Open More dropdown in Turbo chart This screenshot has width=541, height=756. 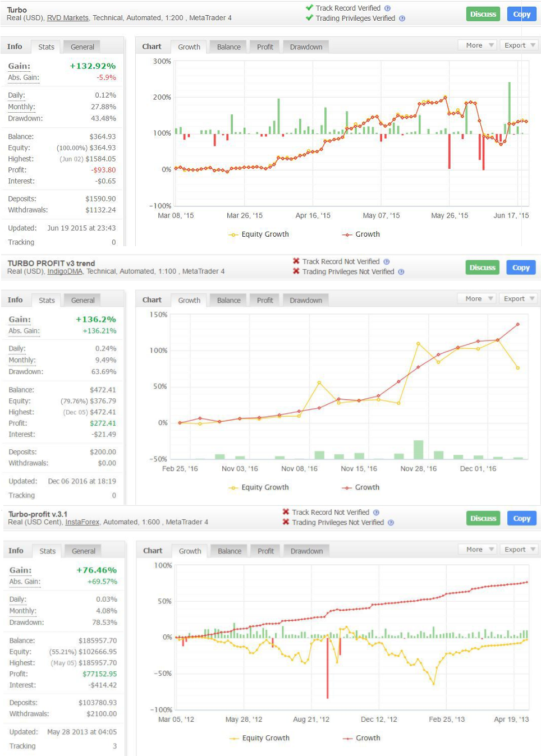[478, 45]
